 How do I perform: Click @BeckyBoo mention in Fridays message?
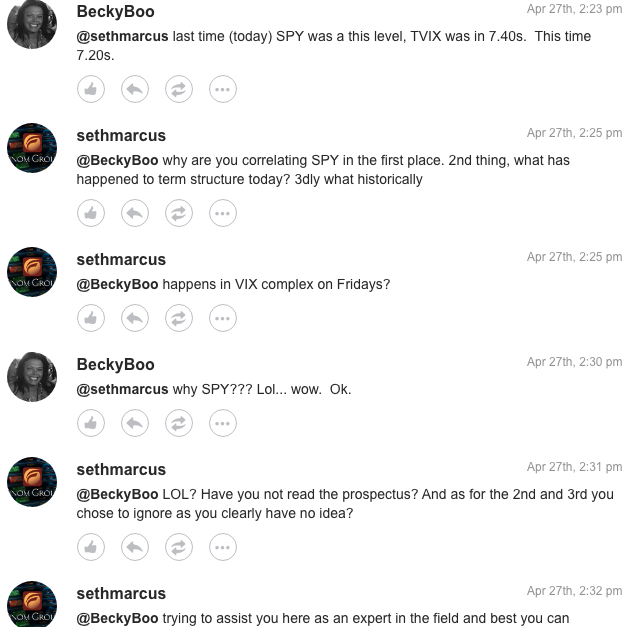117,284
